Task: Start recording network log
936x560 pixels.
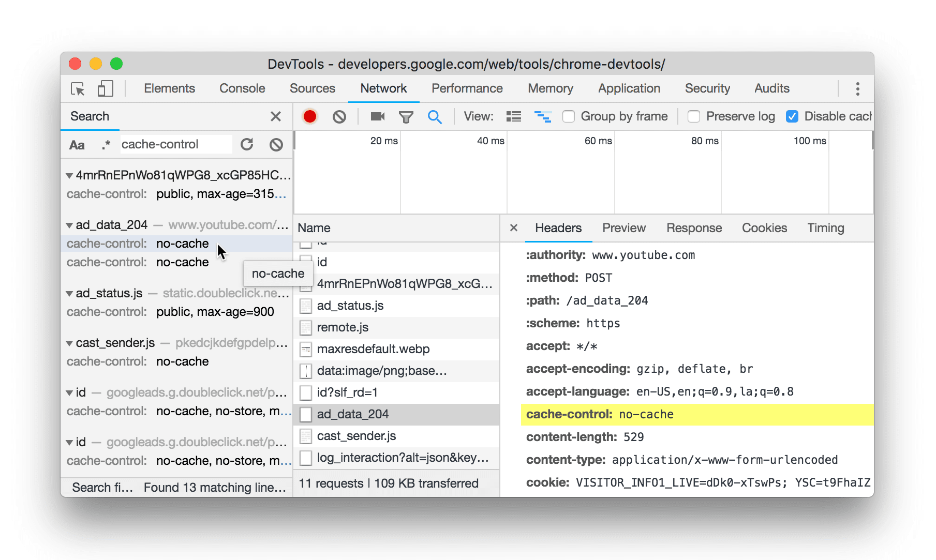Action: pyautogui.click(x=309, y=116)
